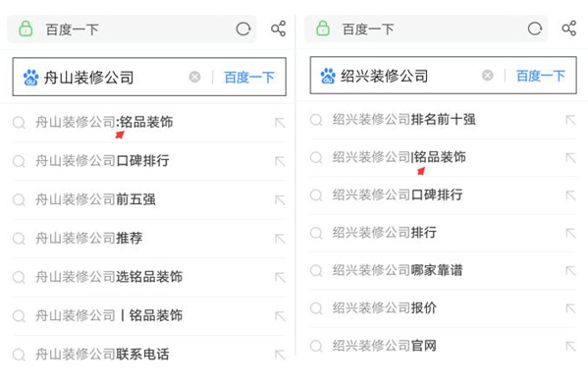Click magnifier icon beside 舟山装修公司前五强
The width and height of the screenshot is (588, 388).
[19, 200]
